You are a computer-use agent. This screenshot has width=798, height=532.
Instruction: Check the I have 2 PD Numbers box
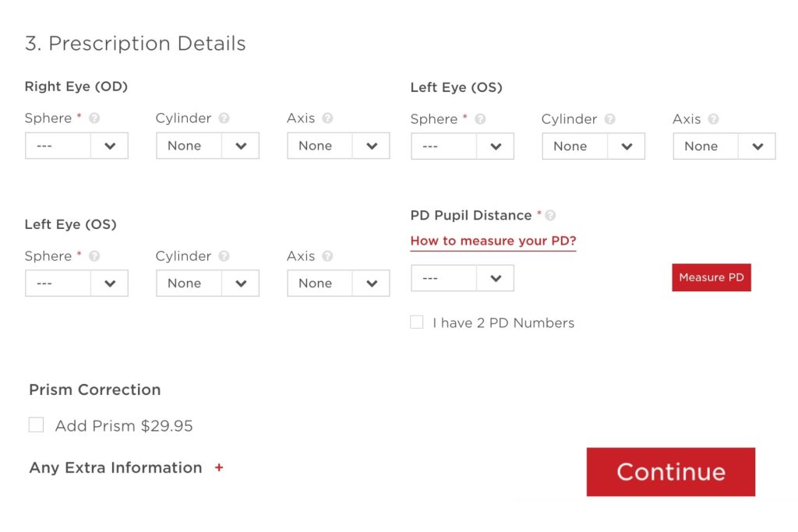pos(416,322)
